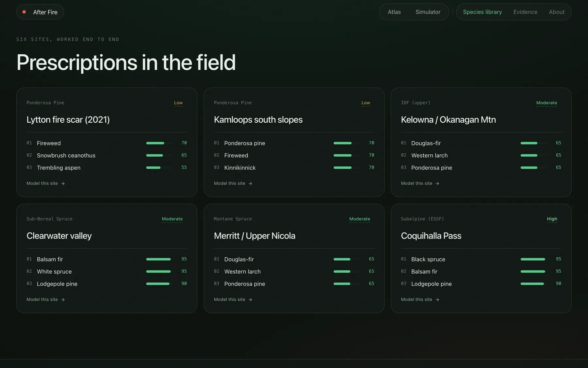Click Model this site under Clearwater valley
Screen dimensions: 588x368
tap(46, 300)
